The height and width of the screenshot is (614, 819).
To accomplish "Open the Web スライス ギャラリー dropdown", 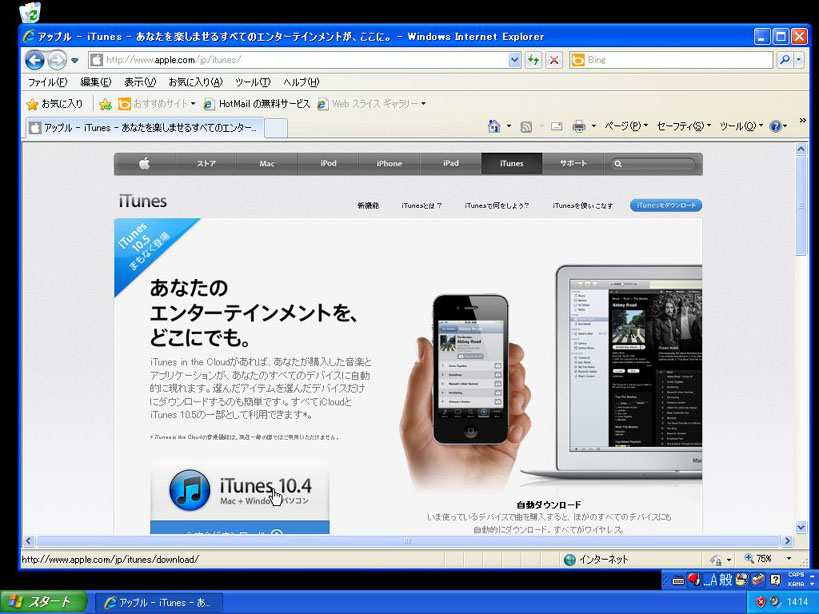I will tap(371, 104).
